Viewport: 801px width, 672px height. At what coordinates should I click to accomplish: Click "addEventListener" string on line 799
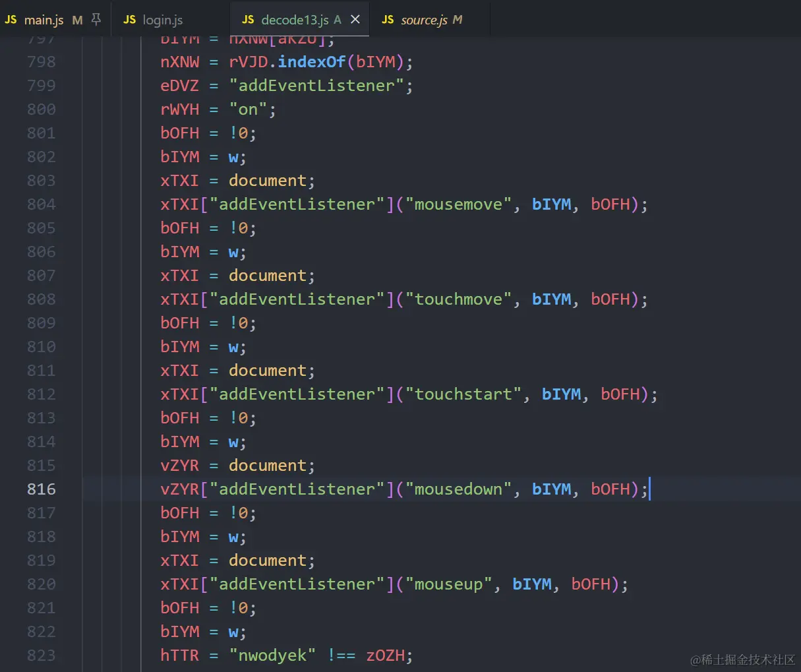(x=316, y=86)
